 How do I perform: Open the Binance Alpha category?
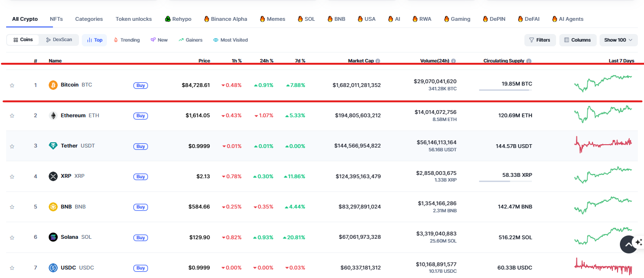point(226,19)
